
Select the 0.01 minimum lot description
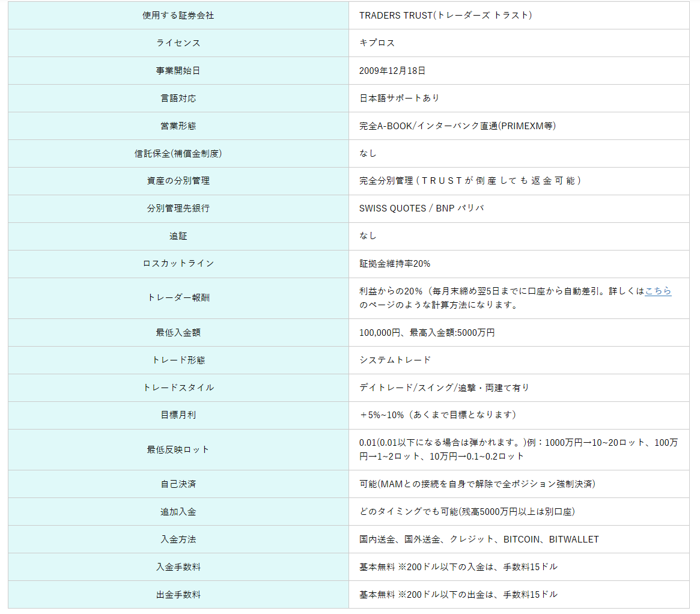[x=519, y=449]
